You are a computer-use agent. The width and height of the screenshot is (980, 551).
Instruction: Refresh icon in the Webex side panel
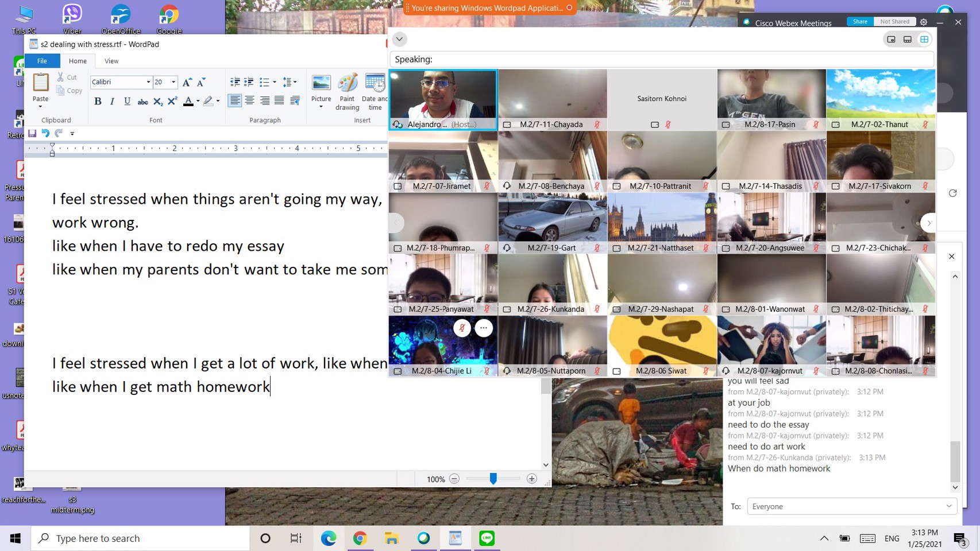click(x=952, y=193)
